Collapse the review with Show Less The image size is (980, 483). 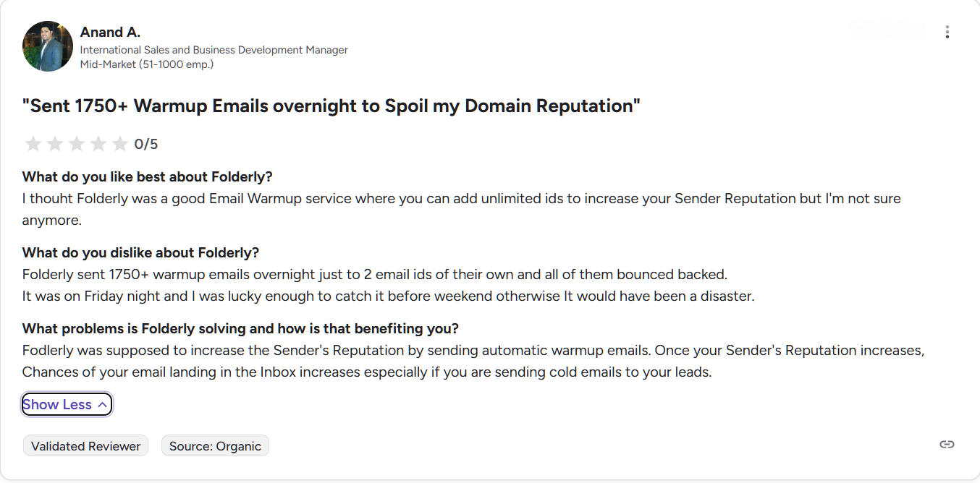click(67, 405)
